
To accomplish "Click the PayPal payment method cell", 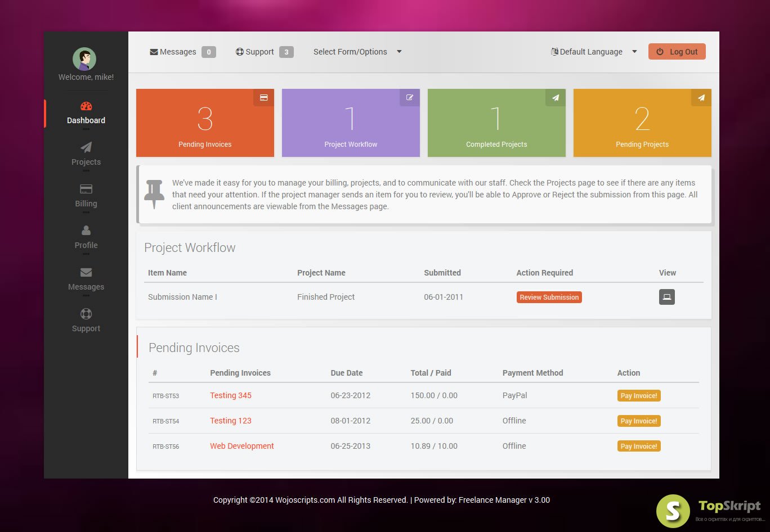I will point(515,395).
